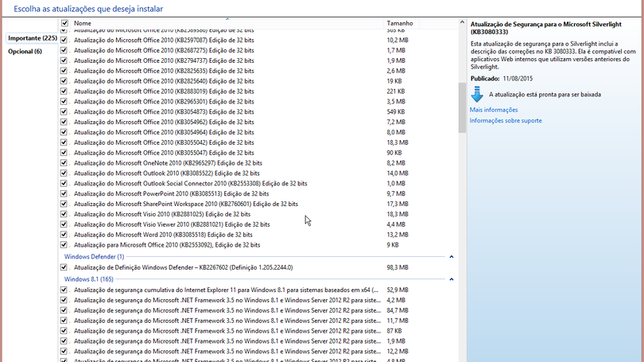Select the .NET Framework update sized 11,7 MB
Screen dimensions: 644x362
258,321
